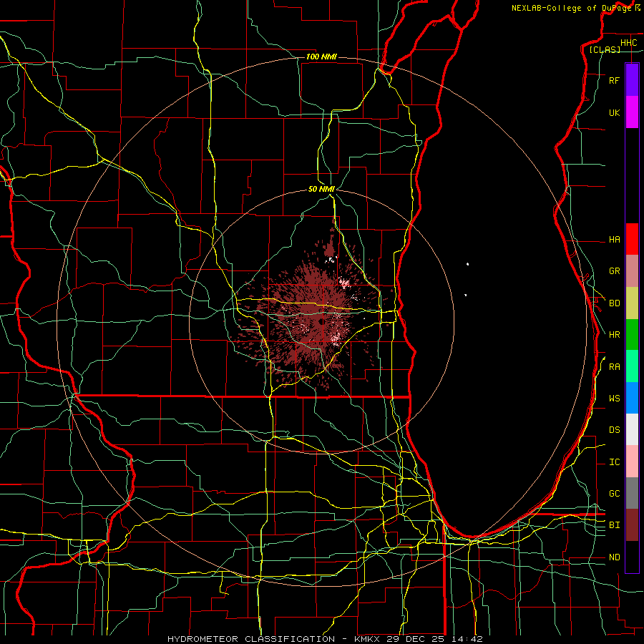
Task: Click the RA light green legend swatch
Action: click(632, 366)
